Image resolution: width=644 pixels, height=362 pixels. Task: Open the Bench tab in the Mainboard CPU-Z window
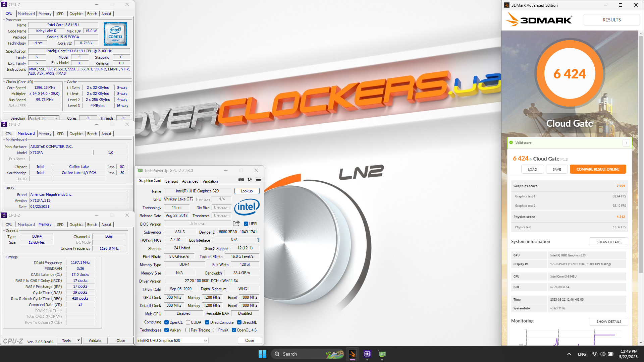pos(92,134)
